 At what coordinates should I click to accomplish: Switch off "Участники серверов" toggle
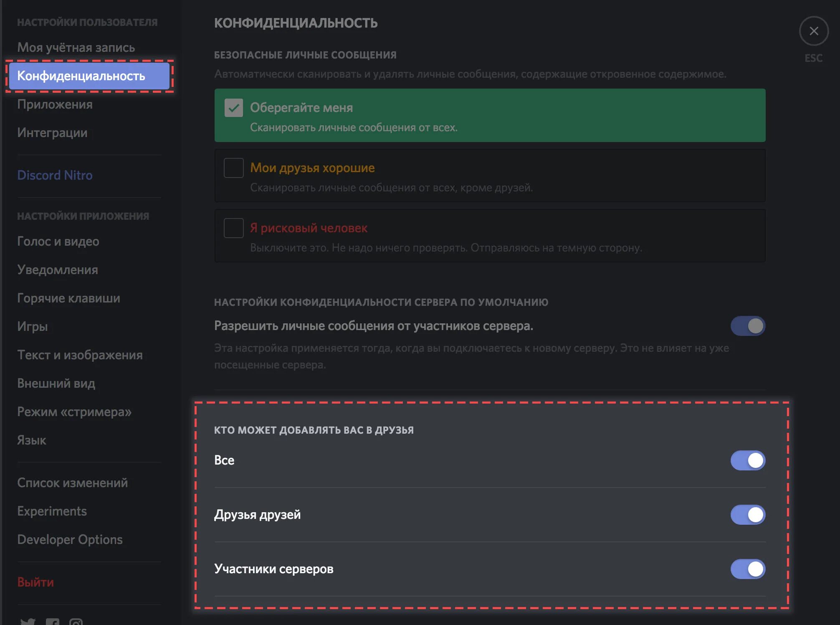[x=747, y=569]
